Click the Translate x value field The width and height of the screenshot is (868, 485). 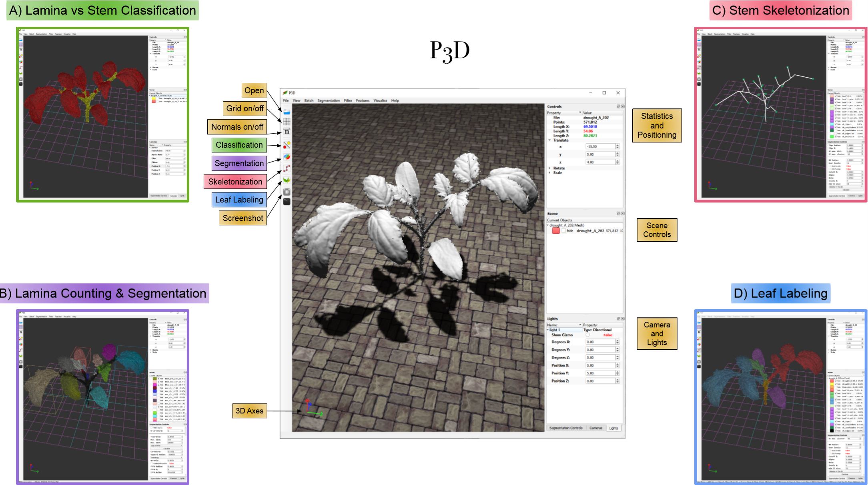click(x=600, y=146)
